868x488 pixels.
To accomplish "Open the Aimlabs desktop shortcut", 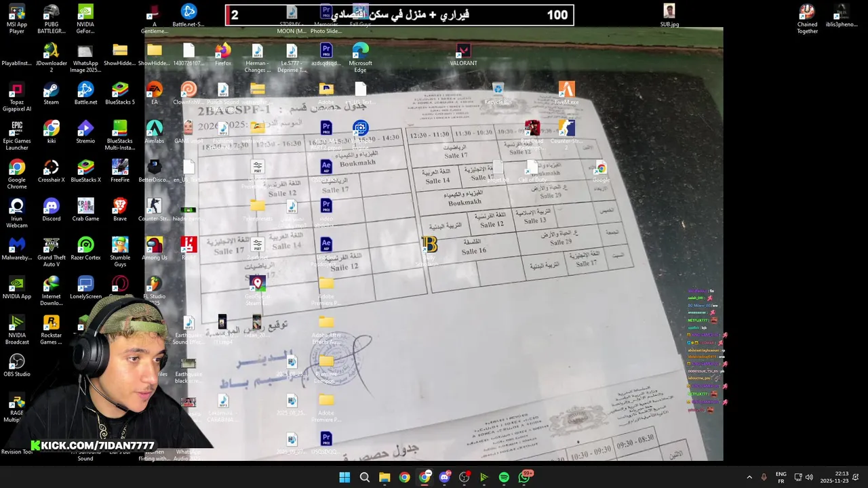I will (x=155, y=133).
